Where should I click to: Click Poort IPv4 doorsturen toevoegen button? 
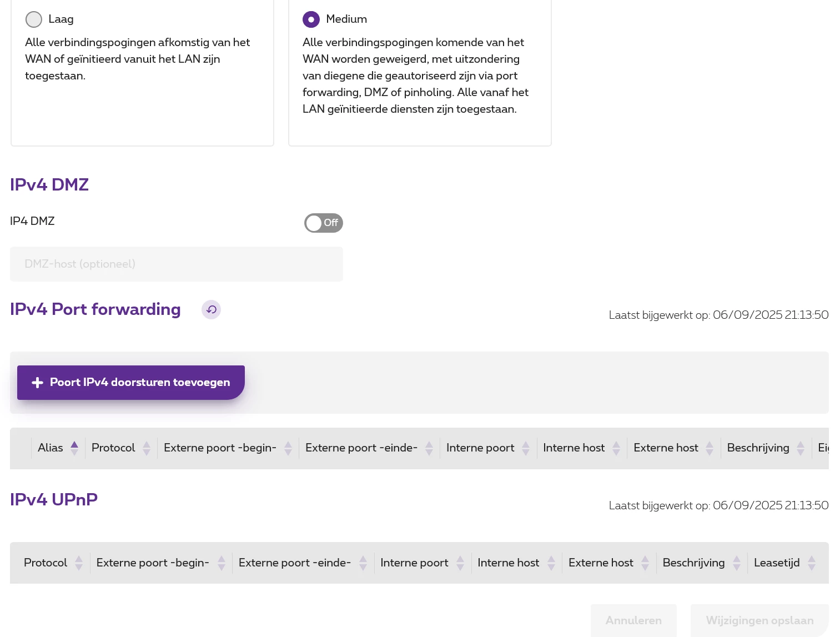pos(131,383)
